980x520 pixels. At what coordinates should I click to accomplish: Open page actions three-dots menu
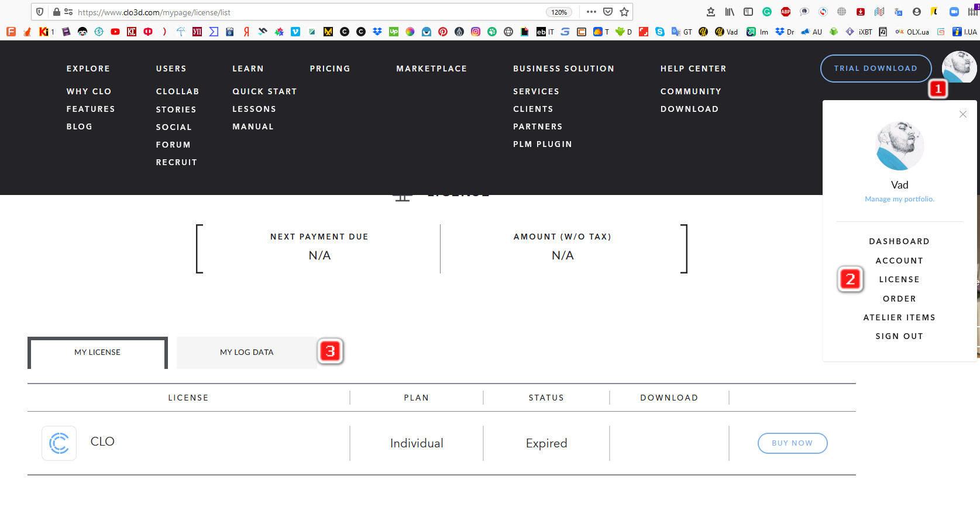[x=592, y=12]
